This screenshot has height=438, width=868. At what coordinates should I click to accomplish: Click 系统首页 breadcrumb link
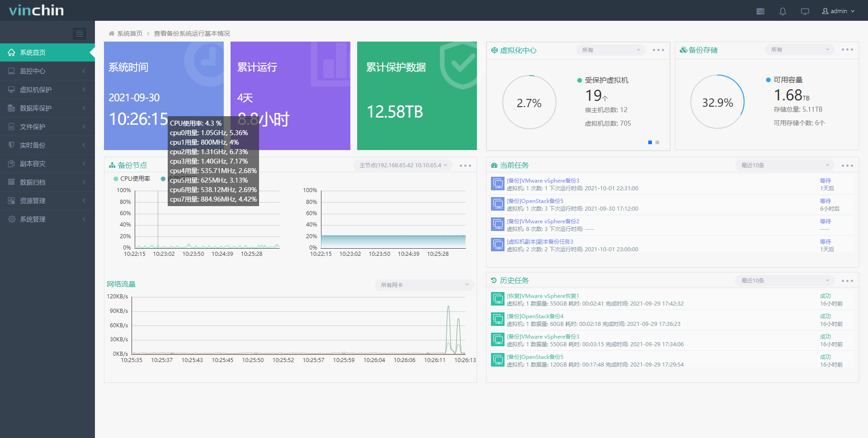coord(130,33)
